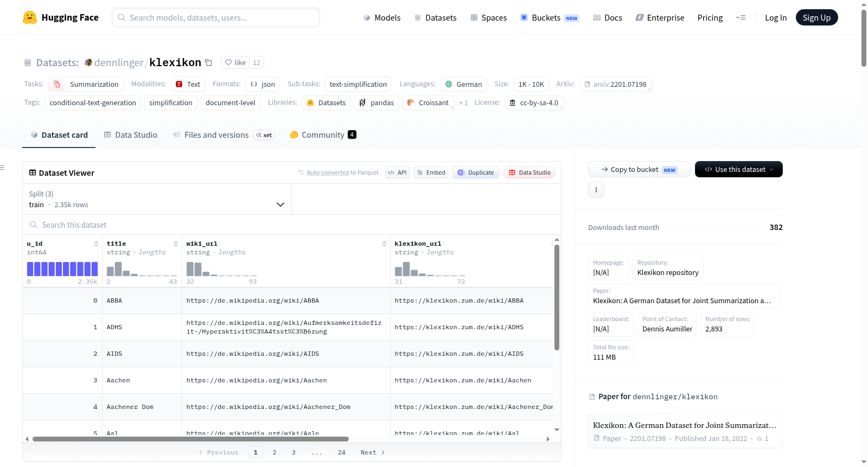Open the arxiv:2201.07198 tag
Screen dimensions: 868x467
[x=615, y=84]
